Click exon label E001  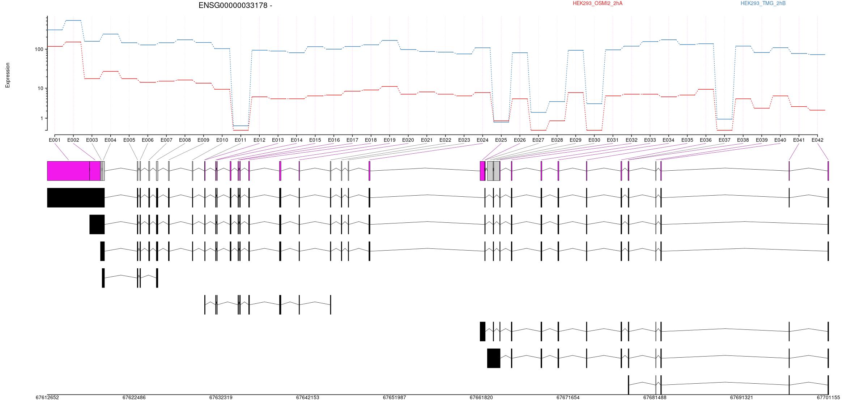55,140
